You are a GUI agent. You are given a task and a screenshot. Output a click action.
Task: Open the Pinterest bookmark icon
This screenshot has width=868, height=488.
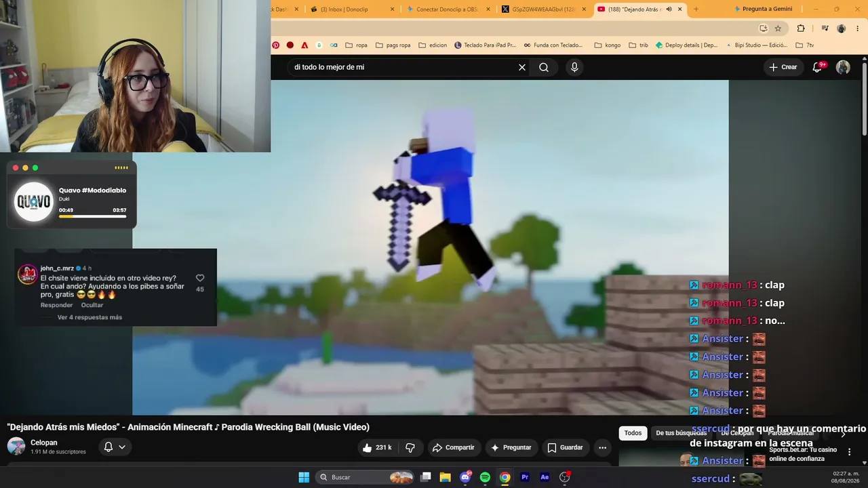click(276, 45)
